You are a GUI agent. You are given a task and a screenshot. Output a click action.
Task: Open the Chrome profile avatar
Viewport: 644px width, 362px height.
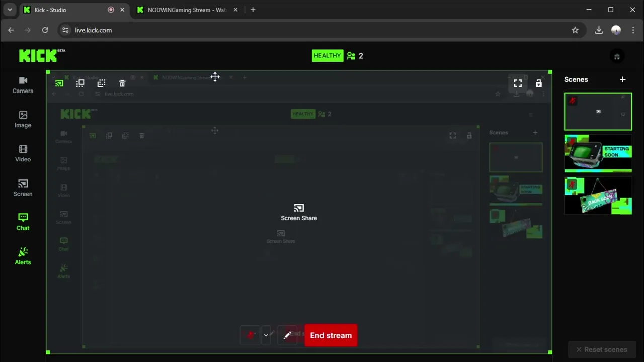616,30
